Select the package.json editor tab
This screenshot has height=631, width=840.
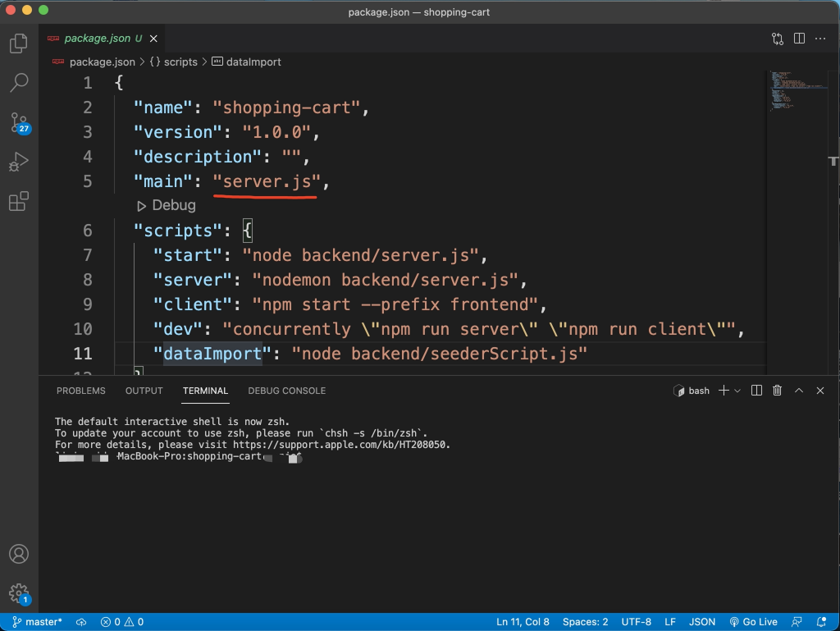pyautogui.click(x=102, y=39)
